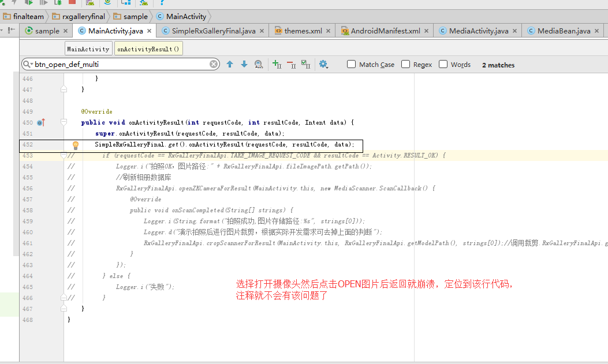The width and height of the screenshot is (608, 364).
Task: Toggle the fold marker at line 447
Action: [64, 89]
